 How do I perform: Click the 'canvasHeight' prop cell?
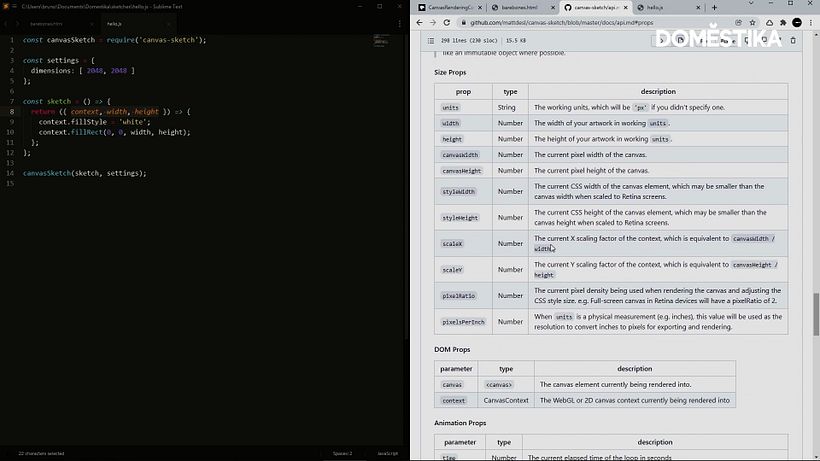click(x=462, y=171)
